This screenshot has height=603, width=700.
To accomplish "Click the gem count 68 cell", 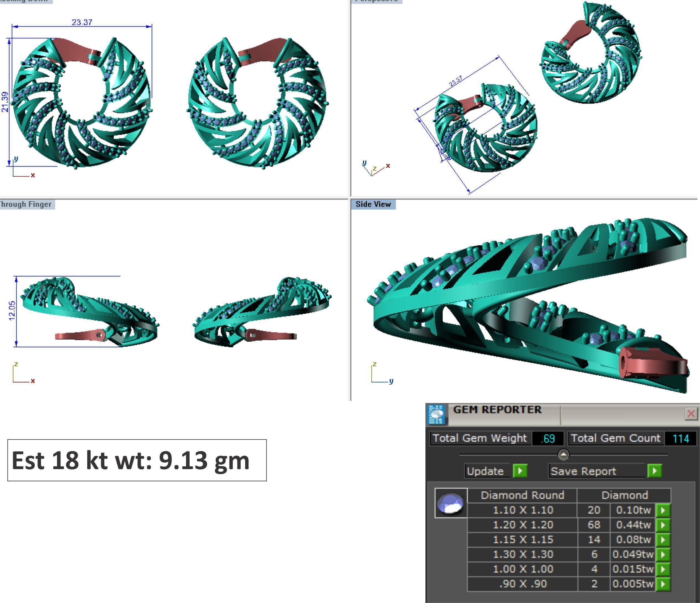I will tap(594, 525).
